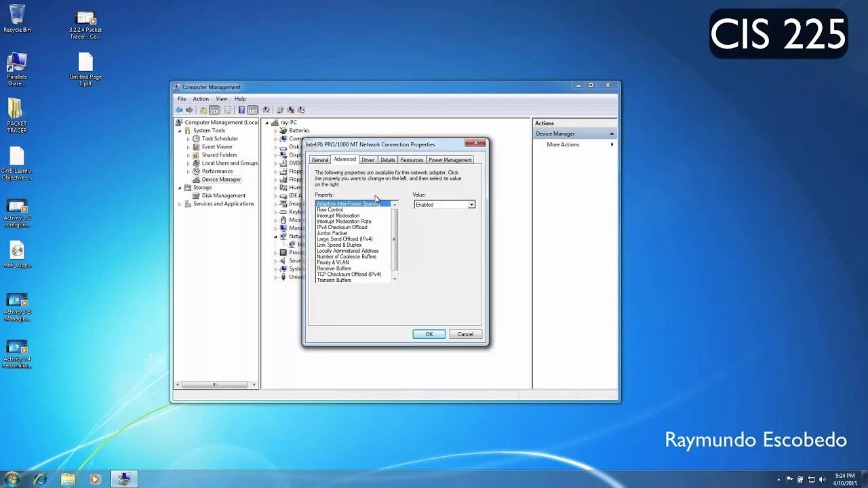Select Receive Buffers property
868x488 pixels.
pyautogui.click(x=334, y=268)
